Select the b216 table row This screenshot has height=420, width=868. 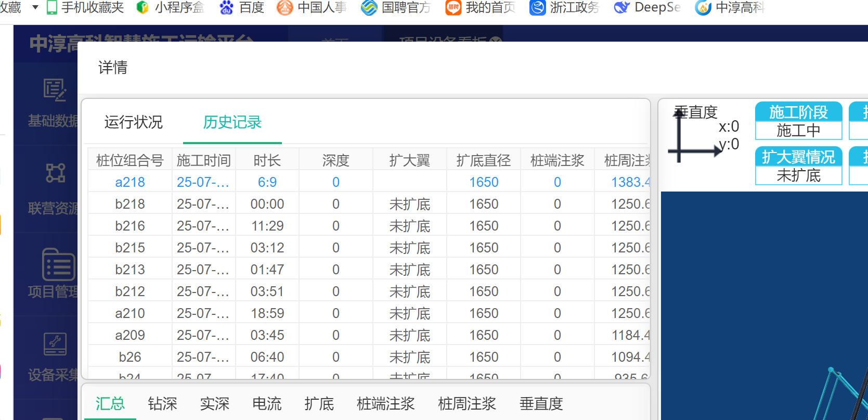click(x=130, y=226)
